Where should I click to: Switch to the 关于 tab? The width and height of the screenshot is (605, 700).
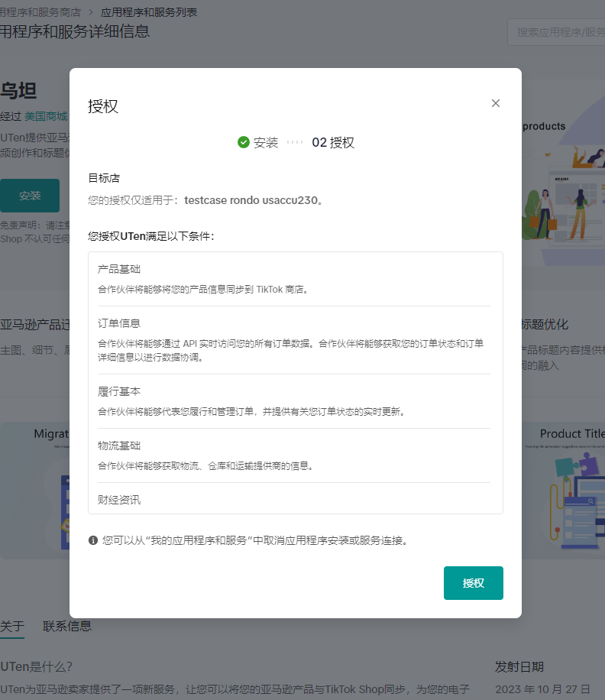(12, 626)
